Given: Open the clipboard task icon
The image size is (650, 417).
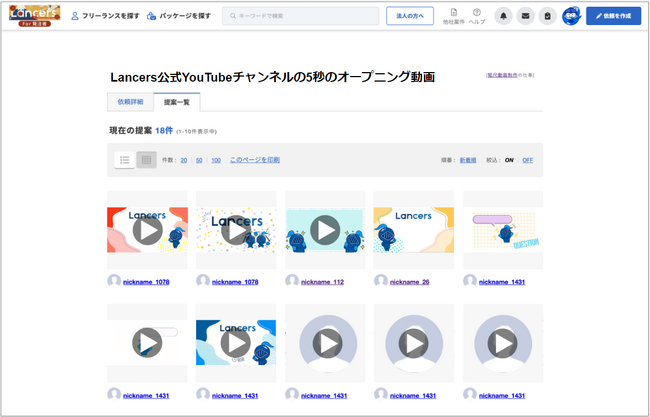Looking at the screenshot, I should (548, 16).
